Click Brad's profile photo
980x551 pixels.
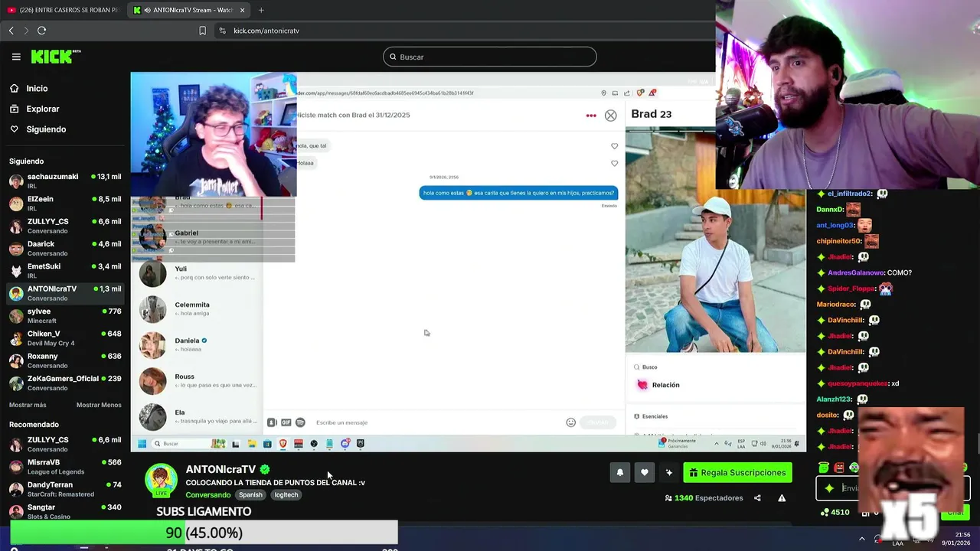[x=716, y=240]
